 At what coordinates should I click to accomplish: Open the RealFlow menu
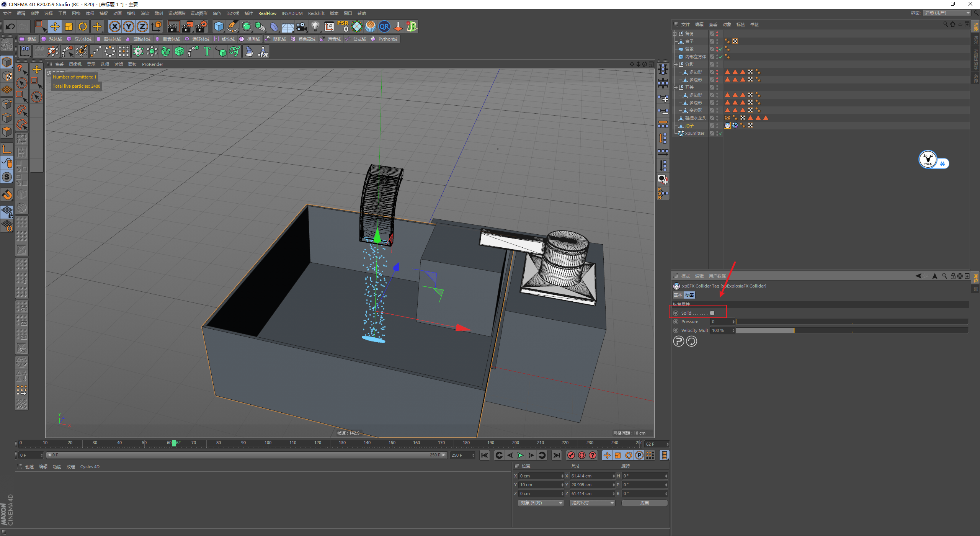point(267,13)
